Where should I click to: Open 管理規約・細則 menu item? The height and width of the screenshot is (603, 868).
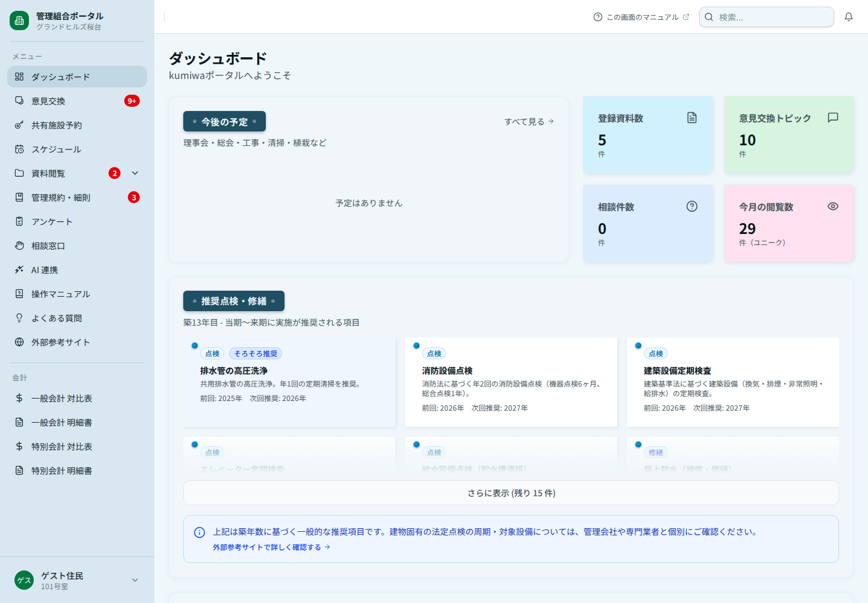pos(77,197)
